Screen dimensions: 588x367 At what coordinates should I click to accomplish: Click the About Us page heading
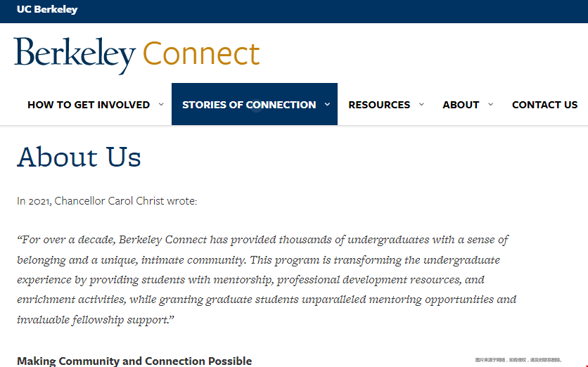pyautogui.click(x=79, y=157)
